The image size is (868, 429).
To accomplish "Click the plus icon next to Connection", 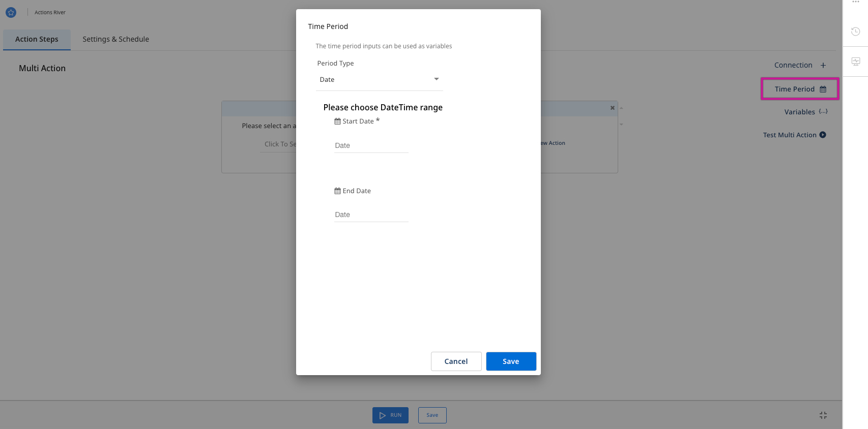I will click(823, 65).
